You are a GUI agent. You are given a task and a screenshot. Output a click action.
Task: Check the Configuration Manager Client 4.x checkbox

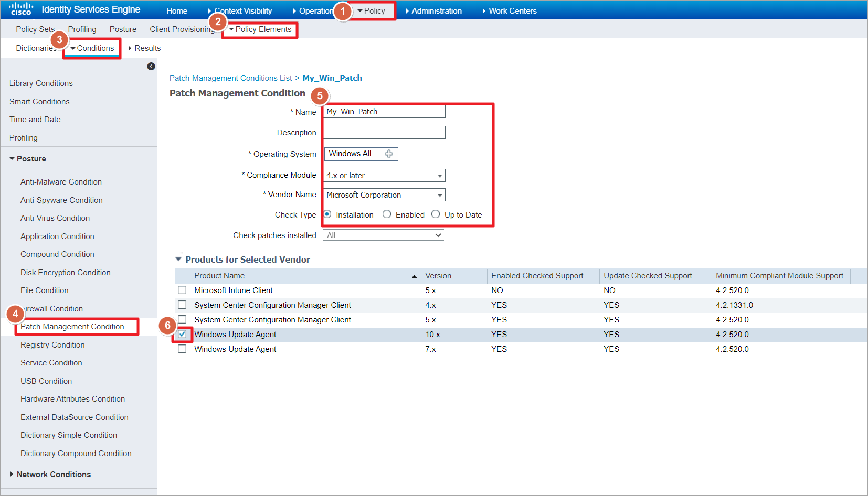(182, 305)
